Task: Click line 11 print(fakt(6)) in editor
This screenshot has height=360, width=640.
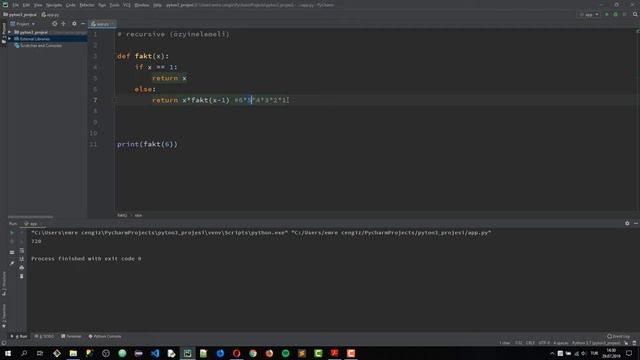Action: pyautogui.click(x=147, y=144)
